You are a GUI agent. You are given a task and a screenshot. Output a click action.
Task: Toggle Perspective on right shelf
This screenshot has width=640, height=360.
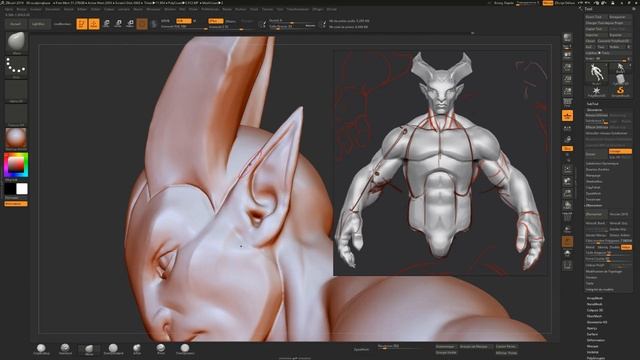pyautogui.click(x=567, y=102)
